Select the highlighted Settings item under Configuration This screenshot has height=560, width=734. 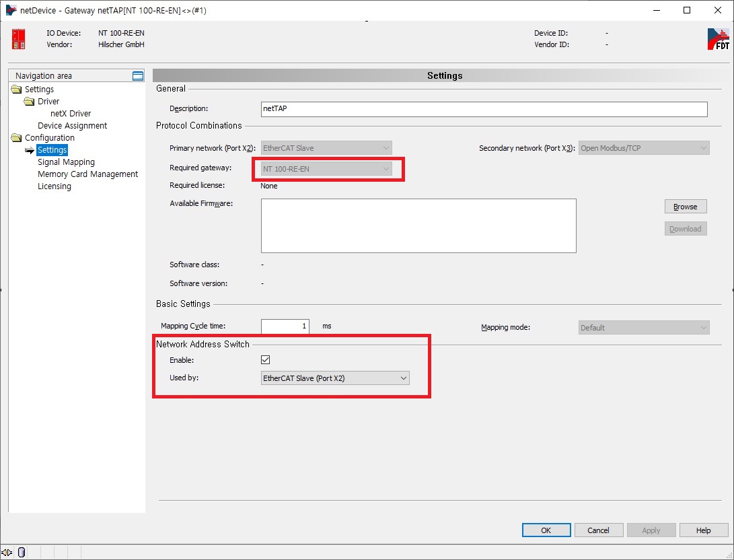point(52,150)
